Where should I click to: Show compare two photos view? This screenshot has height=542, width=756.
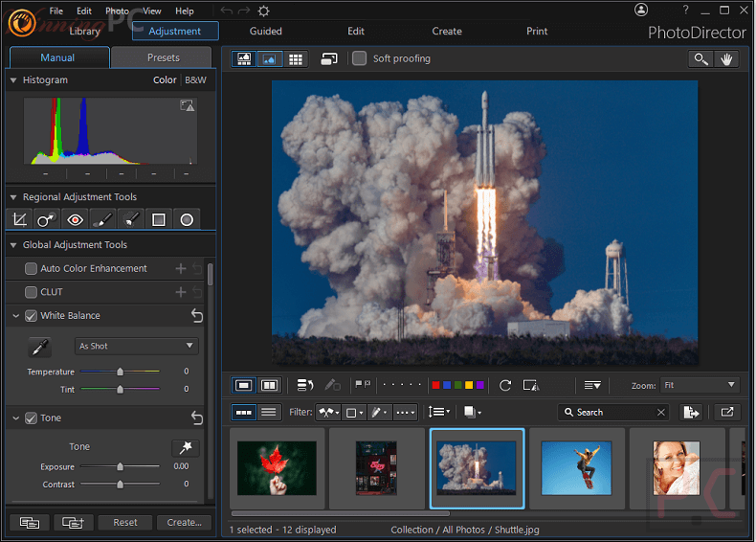click(269, 385)
